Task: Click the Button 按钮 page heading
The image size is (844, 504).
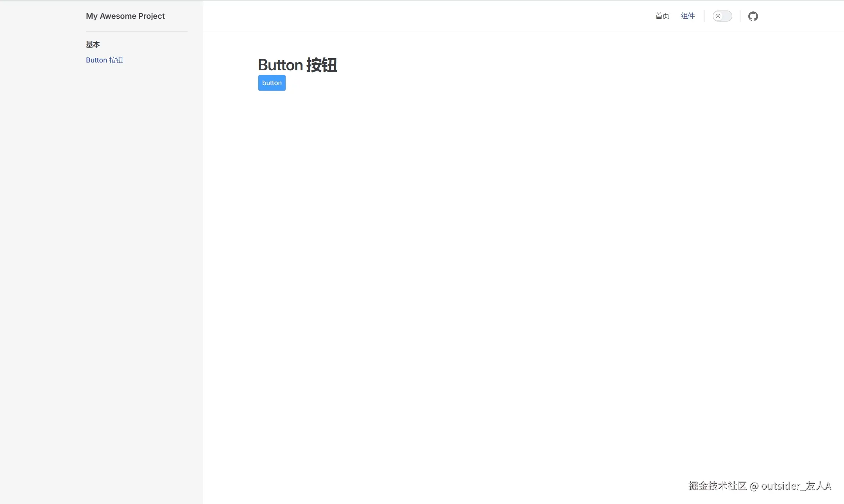Action: coord(297,65)
